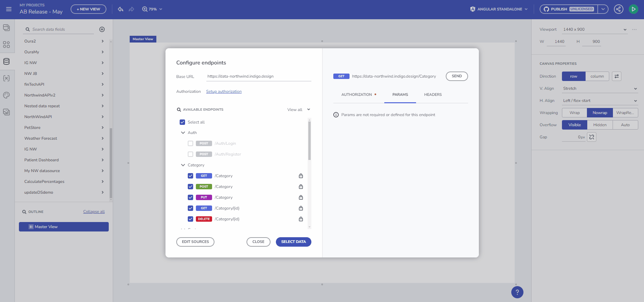
Task: Click the Edit Sources button
Action: (195, 242)
